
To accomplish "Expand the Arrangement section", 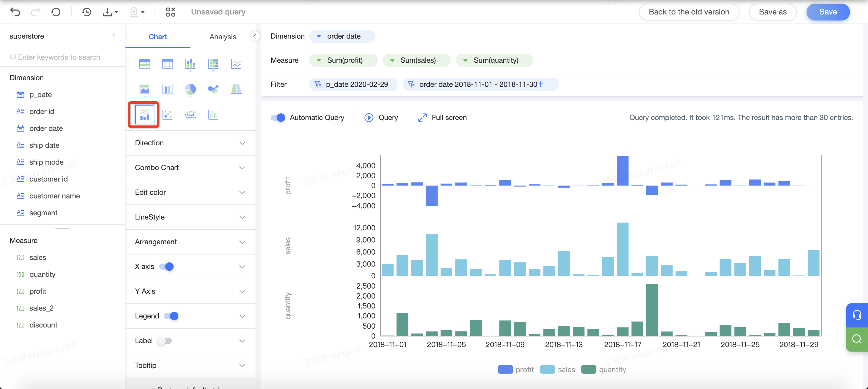I will pos(190,242).
